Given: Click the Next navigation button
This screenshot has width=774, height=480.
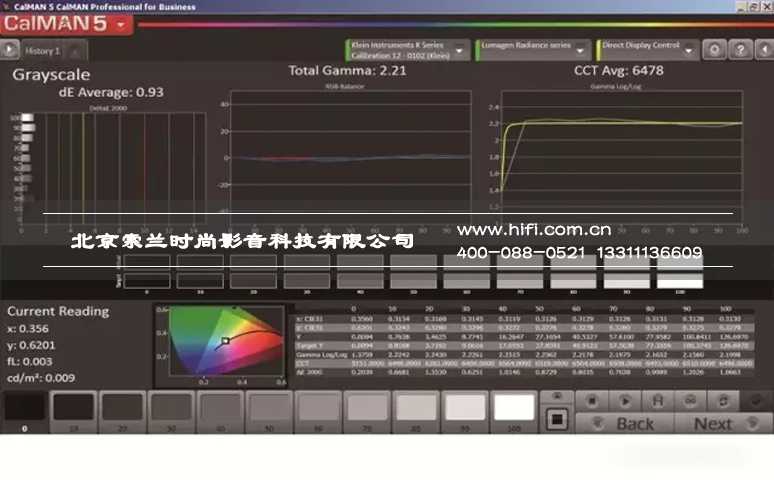Looking at the screenshot, I should pos(712,423).
